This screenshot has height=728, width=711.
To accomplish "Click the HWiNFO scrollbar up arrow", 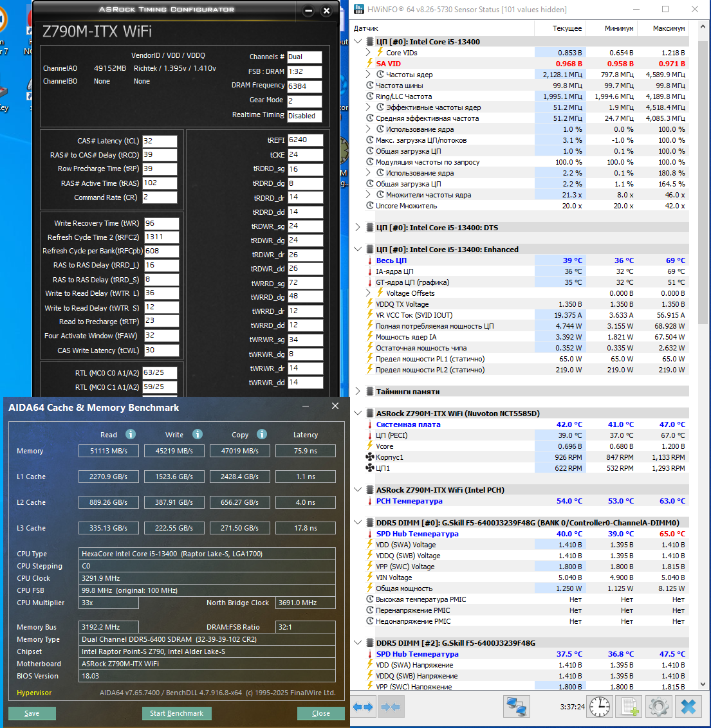I will pyautogui.click(x=703, y=27).
